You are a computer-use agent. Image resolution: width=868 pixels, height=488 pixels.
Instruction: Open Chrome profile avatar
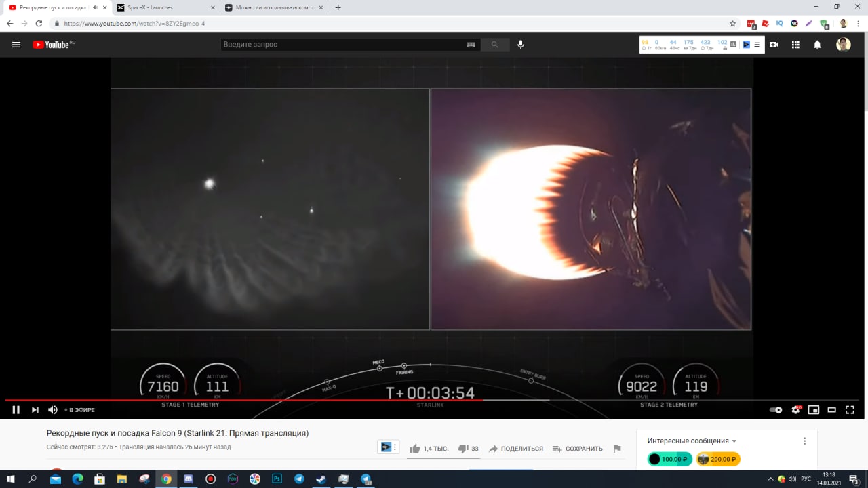pos(843,23)
